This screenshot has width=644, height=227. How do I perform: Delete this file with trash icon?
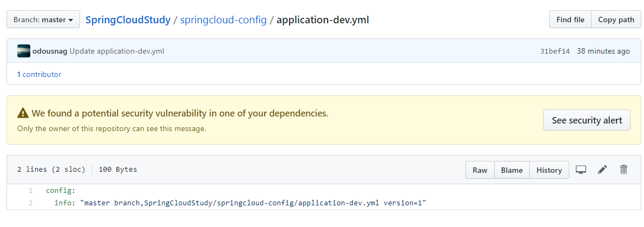click(623, 170)
